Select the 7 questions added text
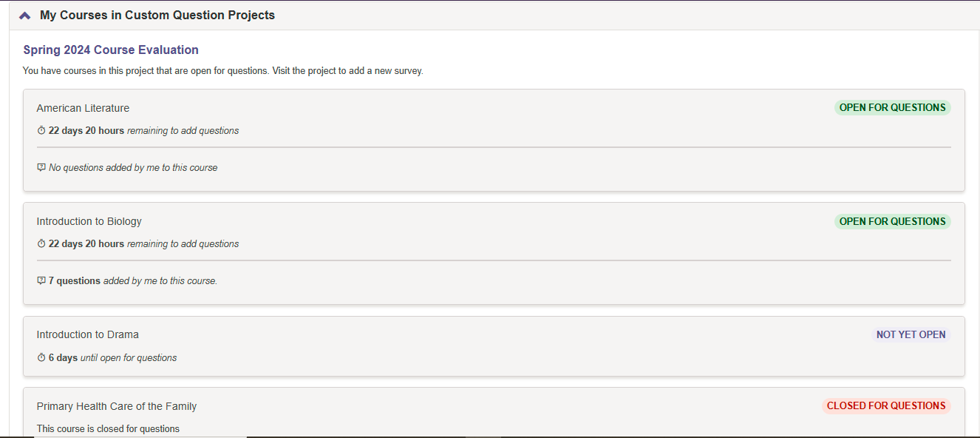This screenshot has width=980, height=438. (x=133, y=281)
